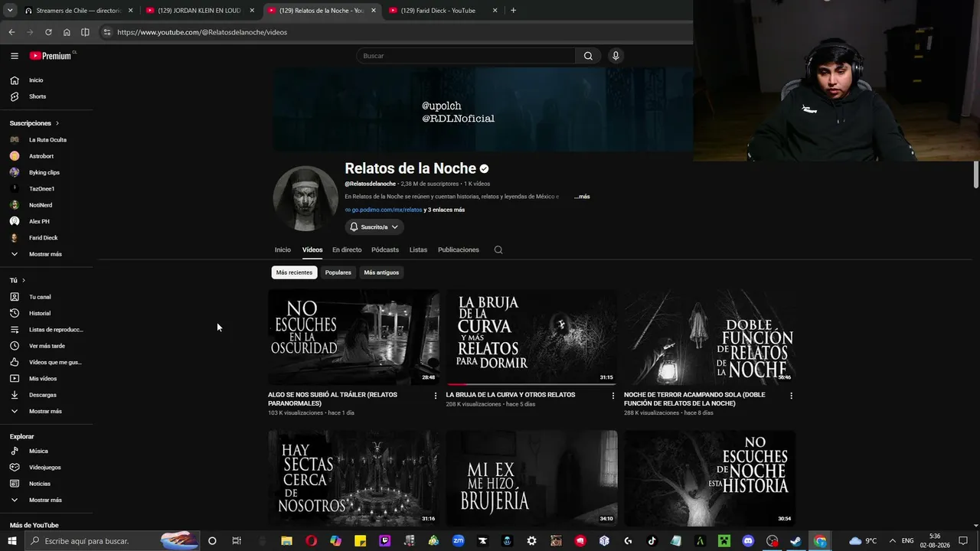Open video title LA BRUJA DE LA CURVA Y OTROS RELATOS
The image size is (980, 551).
pyautogui.click(x=511, y=395)
